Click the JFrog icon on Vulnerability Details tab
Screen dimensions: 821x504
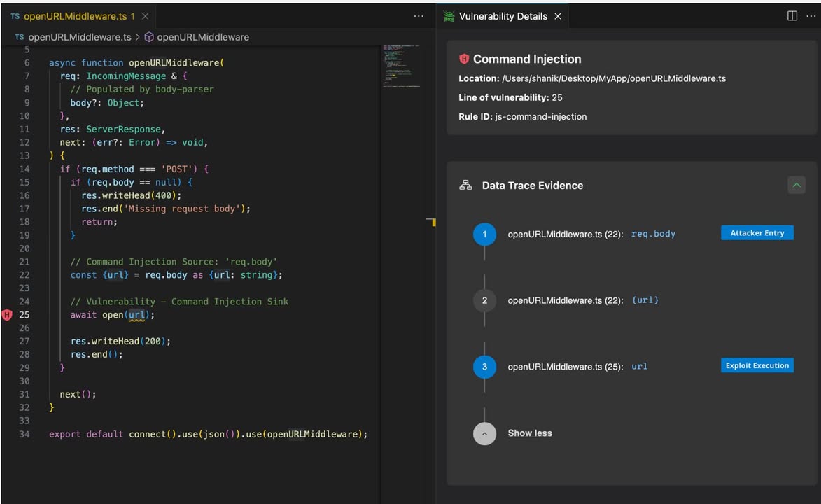tap(449, 15)
